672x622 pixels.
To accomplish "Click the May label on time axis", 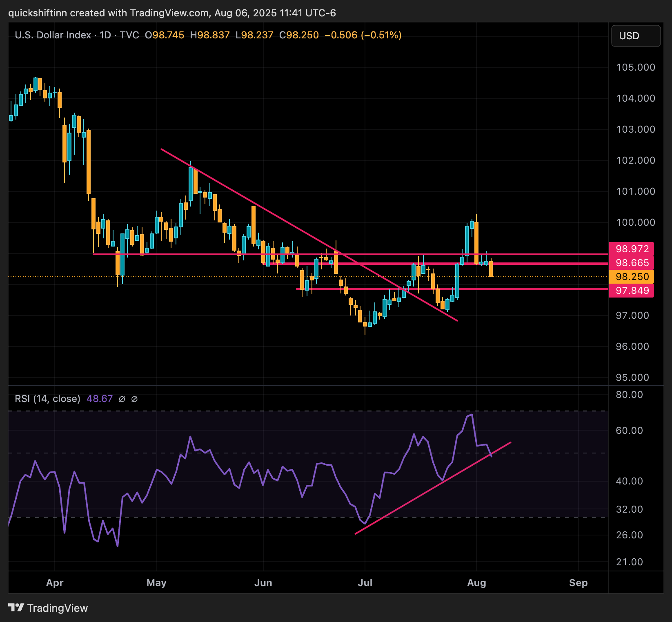I will point(156,583).
